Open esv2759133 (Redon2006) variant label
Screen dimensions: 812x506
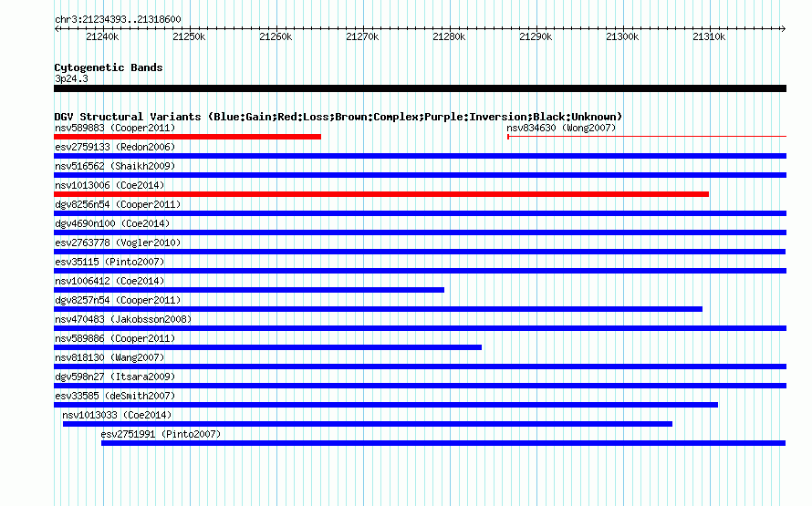[x=115, y=147]
